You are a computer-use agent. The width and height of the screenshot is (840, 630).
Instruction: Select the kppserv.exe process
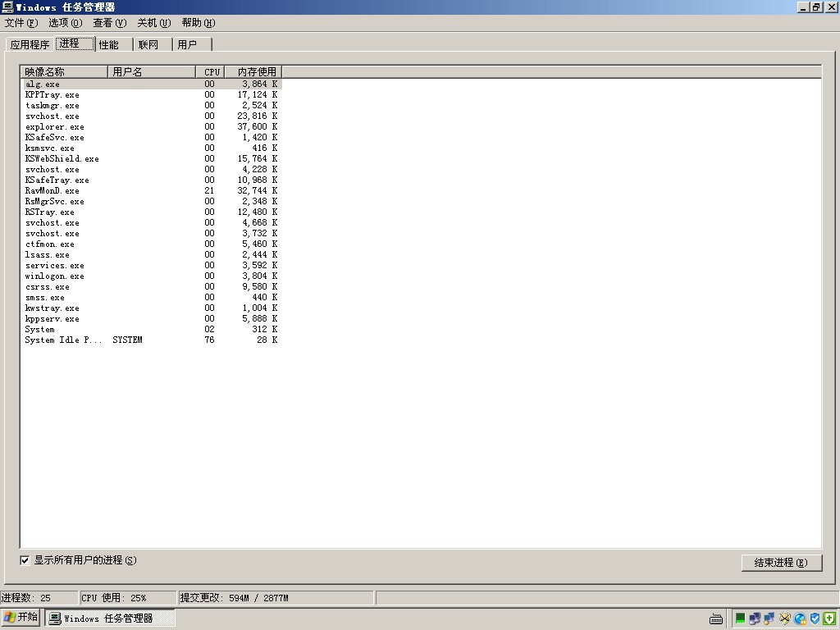[152, 319]
